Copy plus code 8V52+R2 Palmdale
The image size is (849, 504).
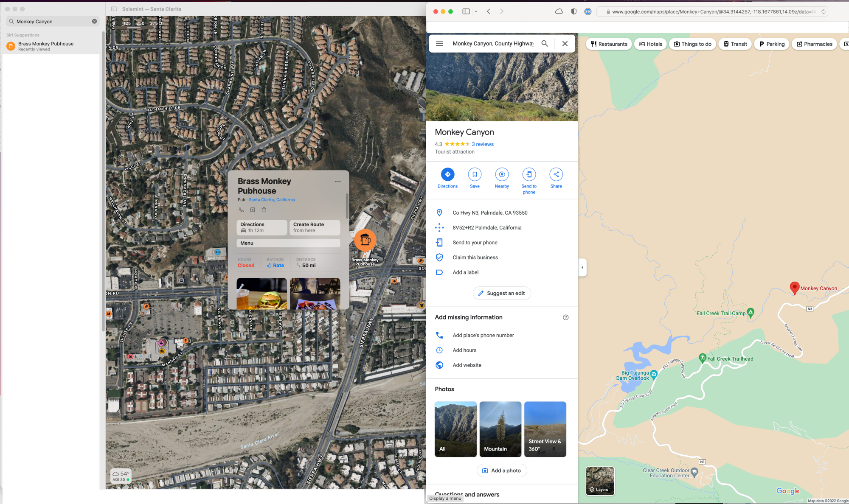click(x=502, y=228)
